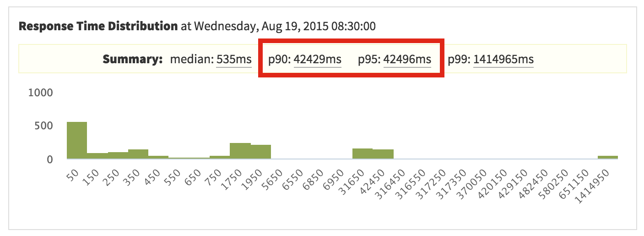Open the p99 1414965ms value
This screenshot has height=236, width=644.
click(503, 60)
